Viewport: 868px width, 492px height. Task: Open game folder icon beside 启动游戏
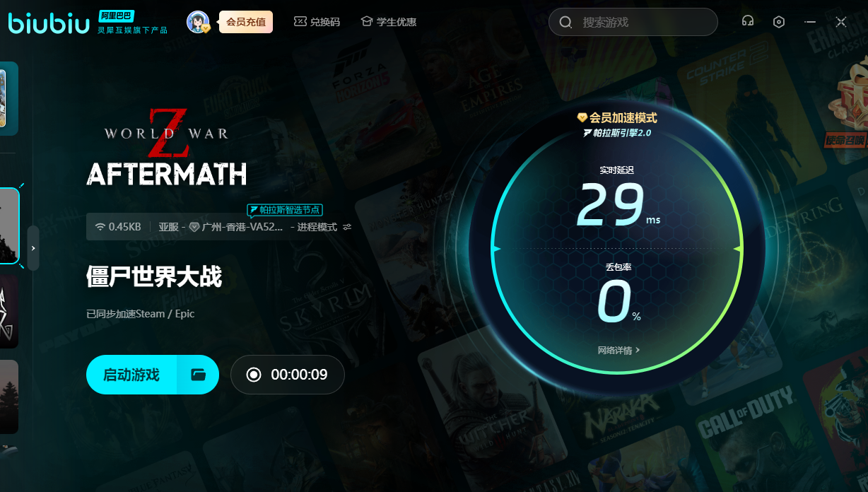coord(198,375)
